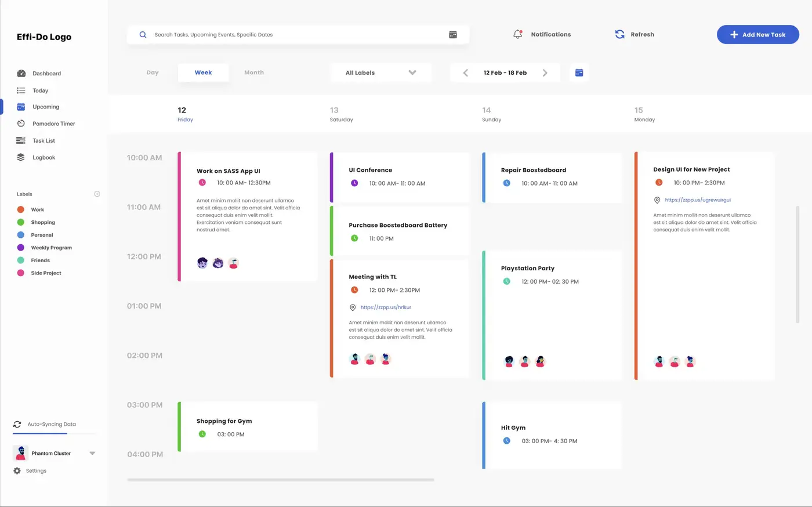Click the Task List icon
The width and height of the screenshot is (812, 507).
pyautogui.click(x=21, y=140)
